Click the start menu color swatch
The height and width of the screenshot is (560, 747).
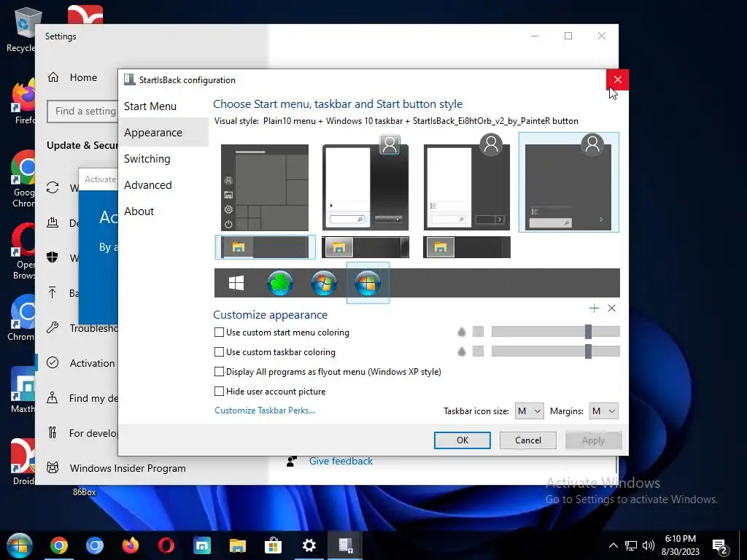coord(478,332)
